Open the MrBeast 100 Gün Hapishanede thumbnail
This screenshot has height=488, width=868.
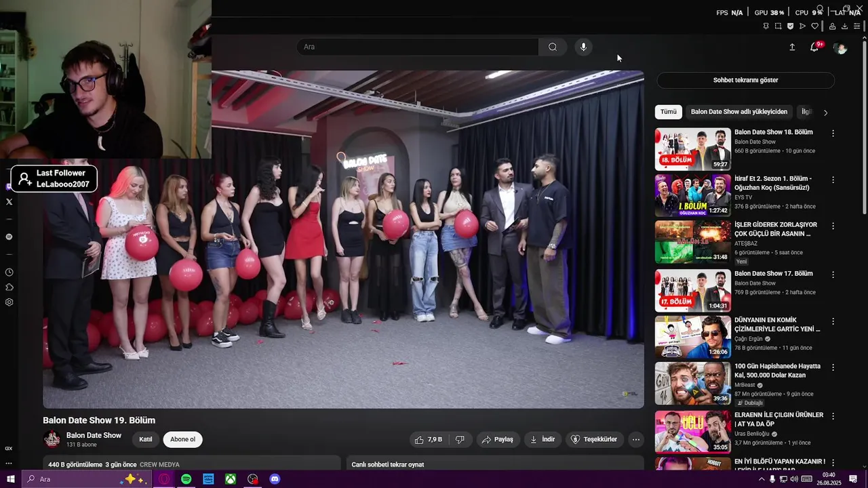pos(692,383)
